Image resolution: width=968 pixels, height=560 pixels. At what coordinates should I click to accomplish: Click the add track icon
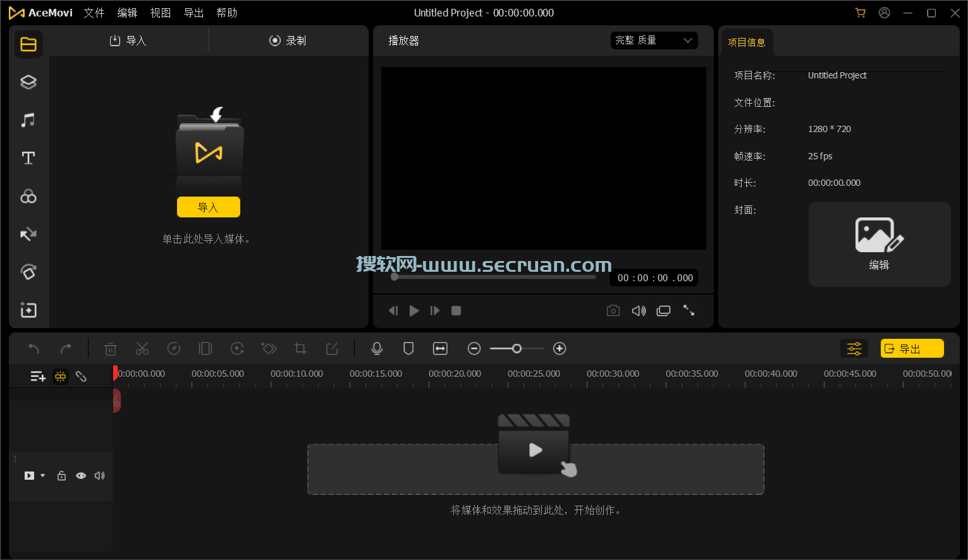(38, 376)
